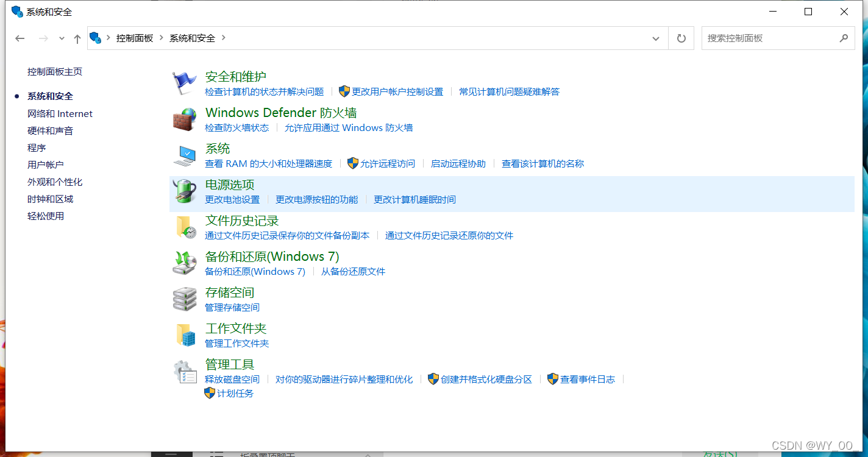Expand the address bar history dropdown
868x457 pixels.
pos(656,38)
